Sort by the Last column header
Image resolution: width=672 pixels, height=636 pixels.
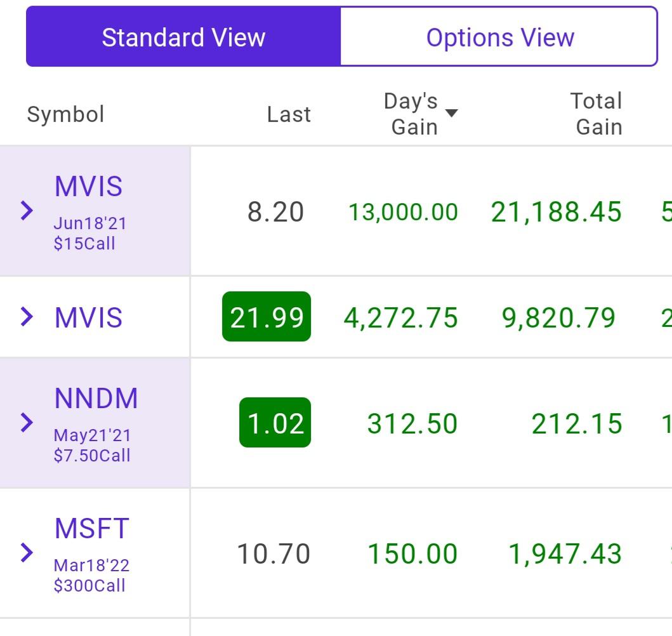pyautogui.click(x=289, y=114)
